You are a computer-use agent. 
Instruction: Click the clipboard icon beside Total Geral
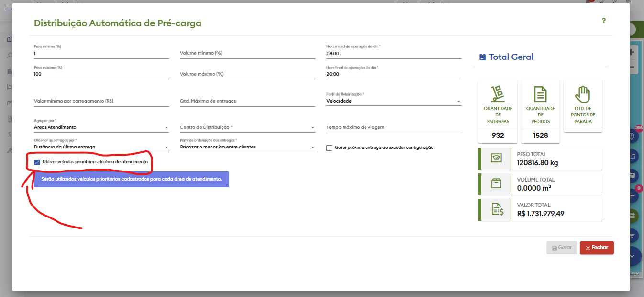pos(482,57)
